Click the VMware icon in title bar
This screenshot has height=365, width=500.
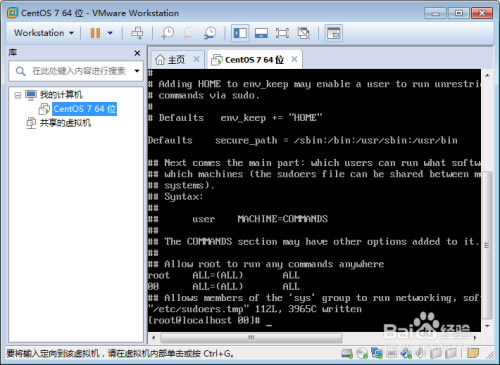12,13
